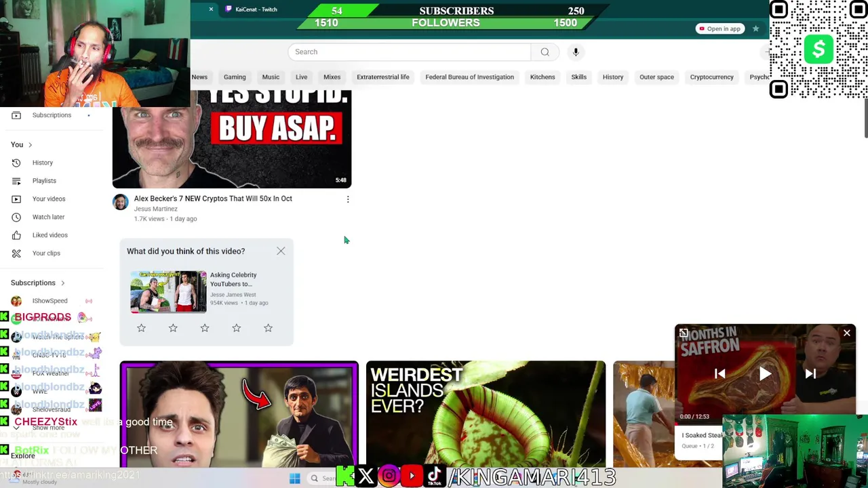Image resolution: width=868 pixels, height=488 pixels.
Task: Open Liked videos in the sidebar
Action: [x=50, y=235]
